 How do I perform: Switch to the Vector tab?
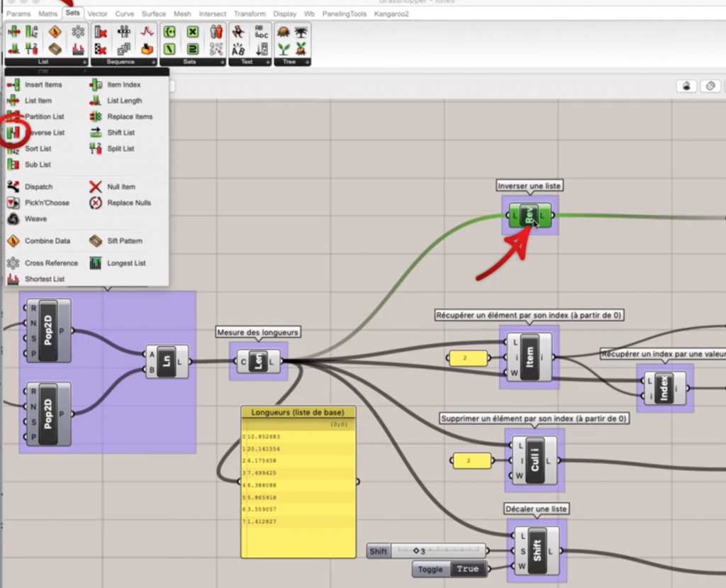point(98,13)
